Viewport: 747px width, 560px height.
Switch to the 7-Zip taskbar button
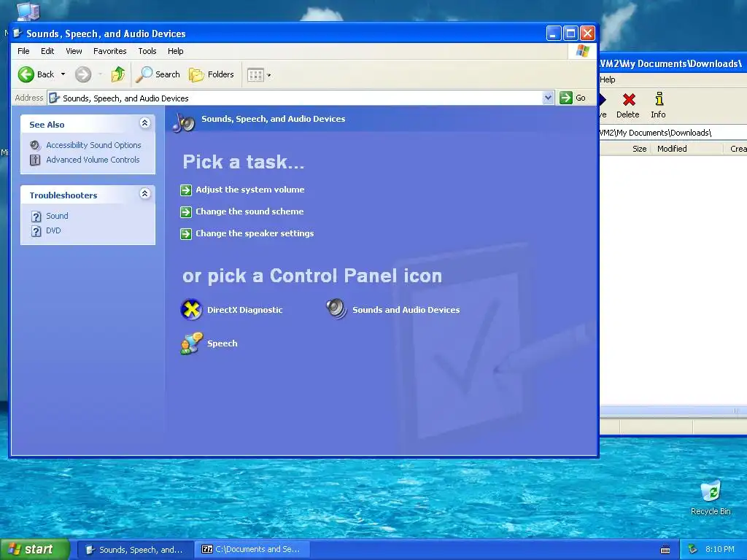[252, 550]
